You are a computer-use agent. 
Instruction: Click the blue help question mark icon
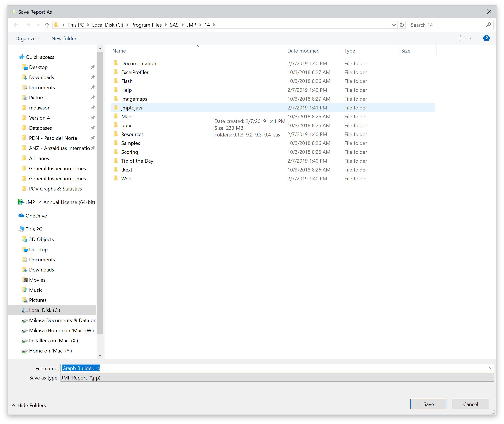point(486,38)
